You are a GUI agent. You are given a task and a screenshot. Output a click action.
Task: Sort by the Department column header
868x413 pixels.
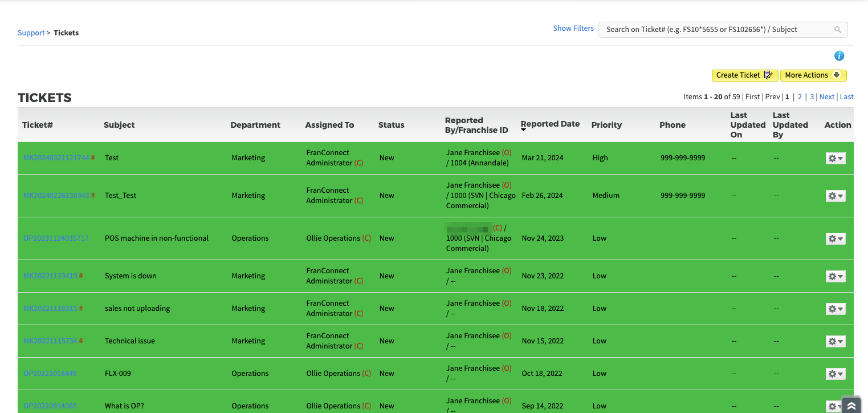[255, 125]
